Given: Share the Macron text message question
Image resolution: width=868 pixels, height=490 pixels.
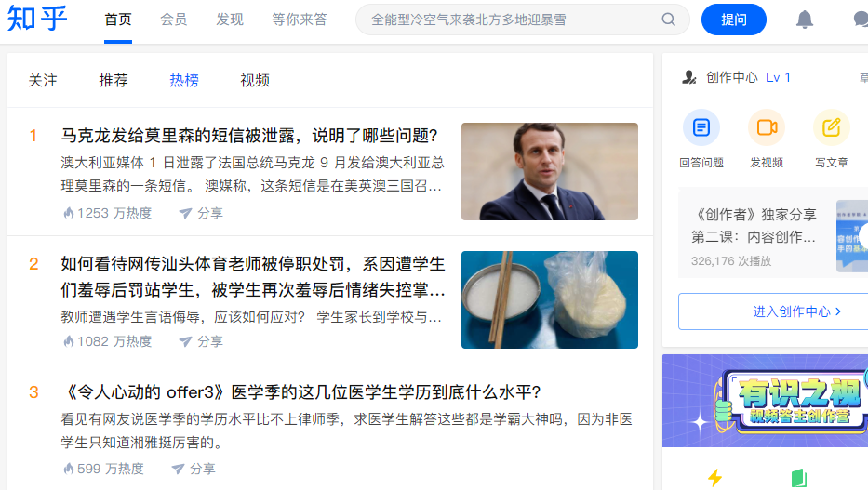Looking at the screenshot, I should 201,213.
